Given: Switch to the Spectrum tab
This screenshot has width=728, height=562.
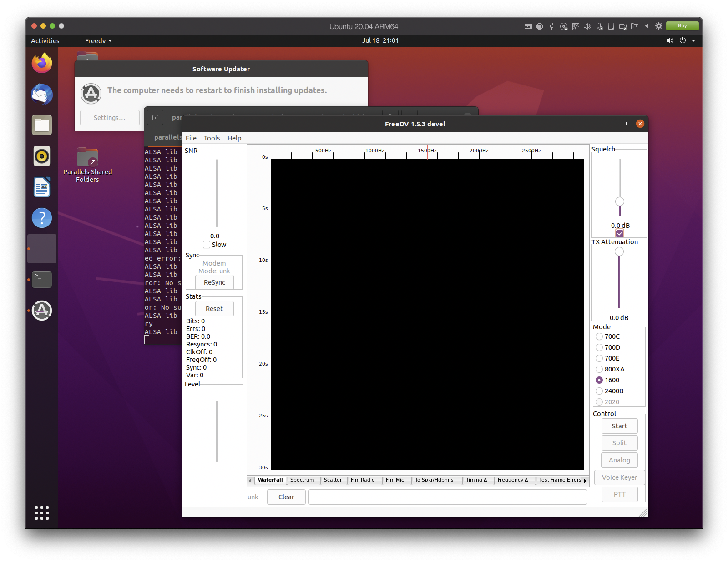Looking at the screenshot, I should [303, 480].
